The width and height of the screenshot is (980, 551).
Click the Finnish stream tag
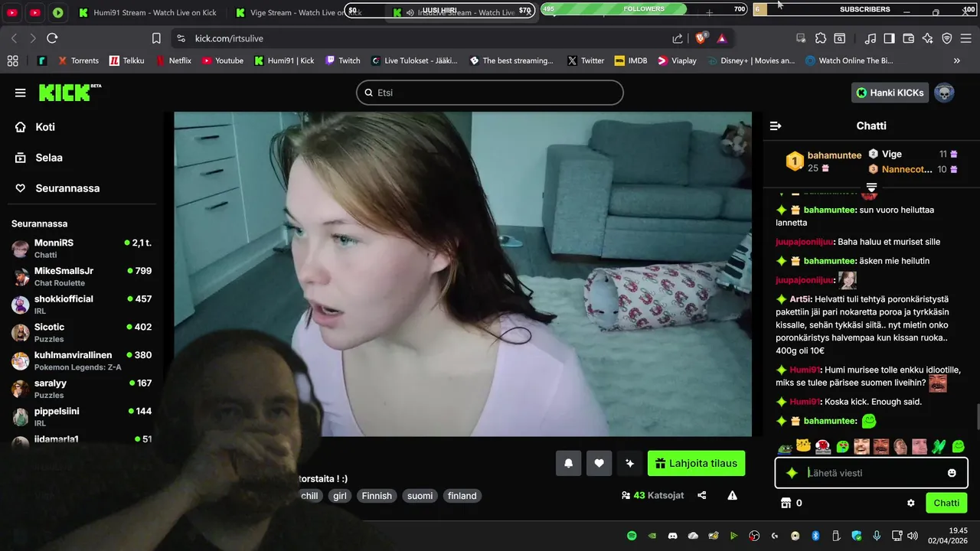tap(377, 496)
